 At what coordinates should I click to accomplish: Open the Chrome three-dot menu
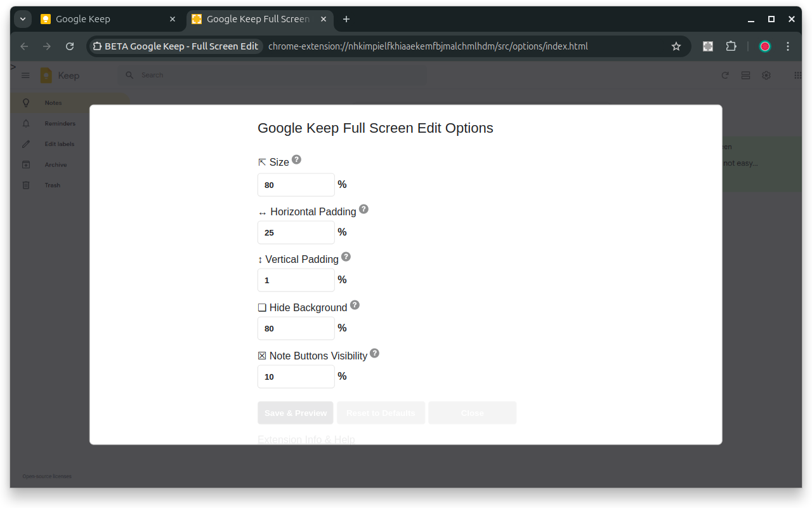tap(787, 46)
